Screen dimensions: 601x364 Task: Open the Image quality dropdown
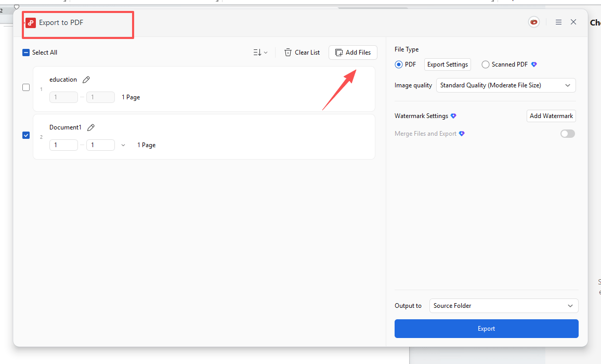tap(506, 85)
